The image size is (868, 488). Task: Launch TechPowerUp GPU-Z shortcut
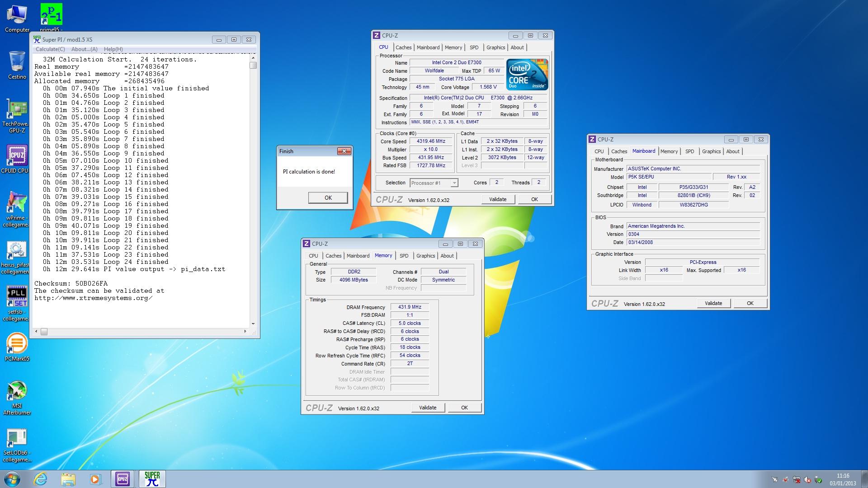(x=16, y=117)
